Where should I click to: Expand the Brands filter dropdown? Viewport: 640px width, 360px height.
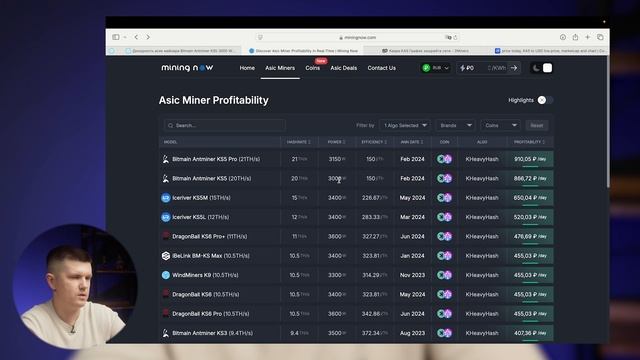(x=456, y=125)
